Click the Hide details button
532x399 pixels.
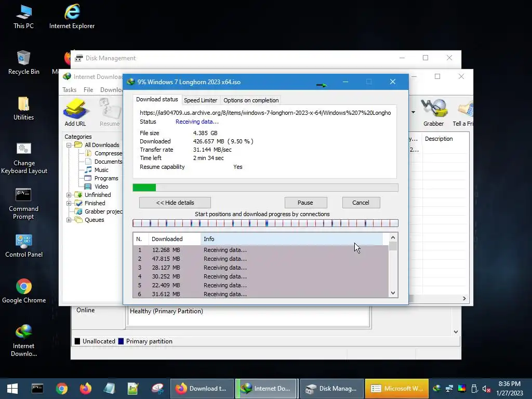point(175,203)
